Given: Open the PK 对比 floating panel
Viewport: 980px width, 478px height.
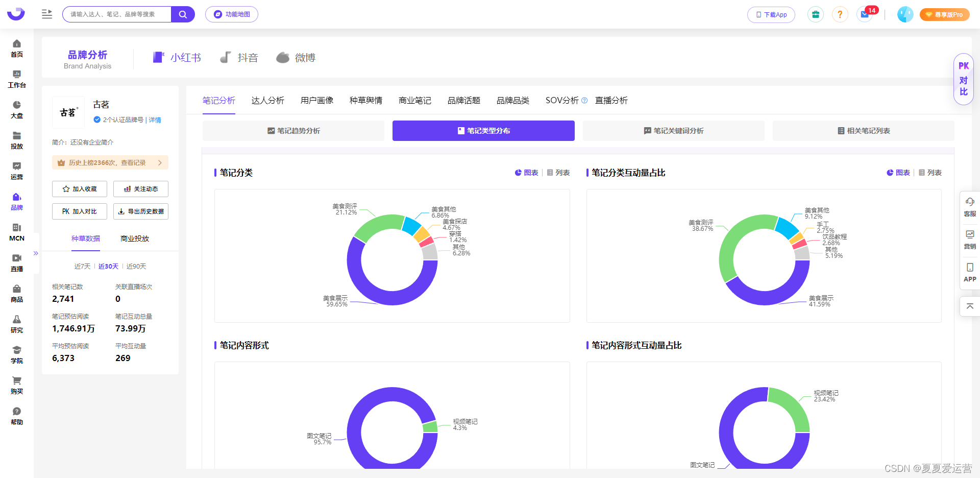Looking at the screenshot, I should tap(964, 79).
